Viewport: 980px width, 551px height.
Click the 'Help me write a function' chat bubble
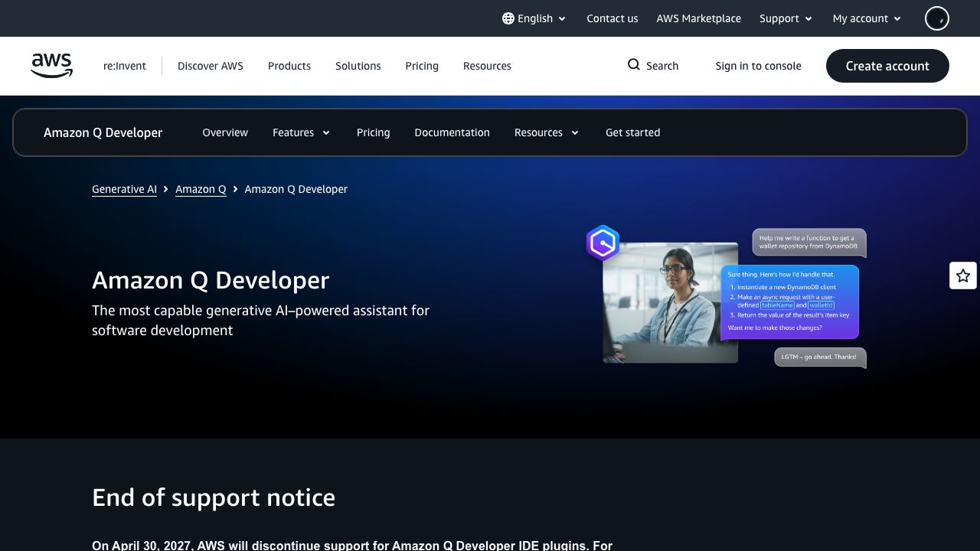coord(809,243)
